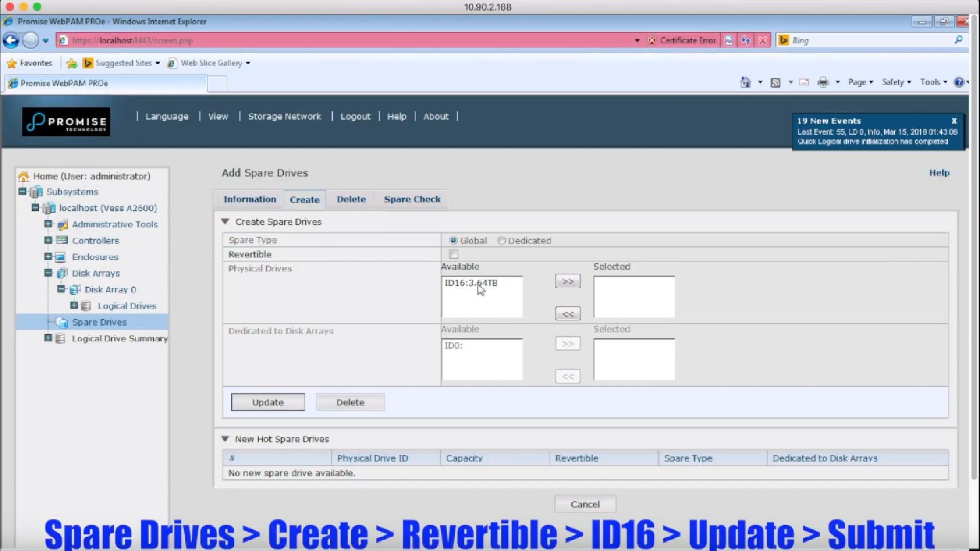Click the Promise Technology logo
The width and height of the screenshot is (980, 551).
tap(66, 122)
